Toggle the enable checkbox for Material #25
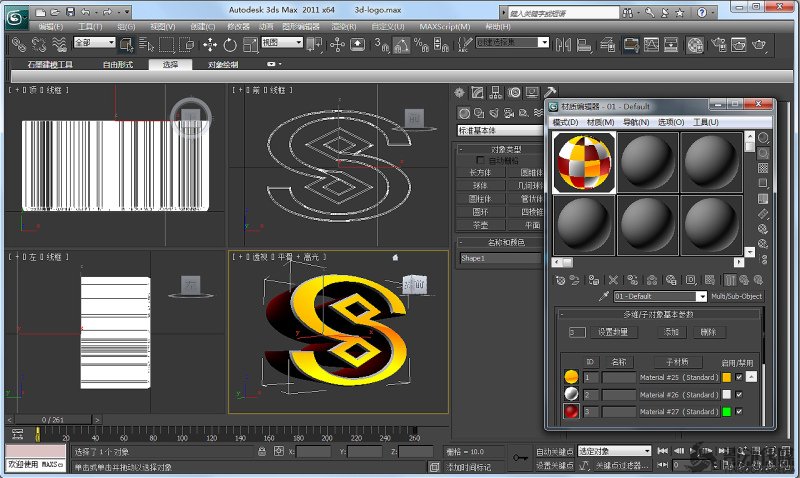800x478 pixels. [739, 377]
